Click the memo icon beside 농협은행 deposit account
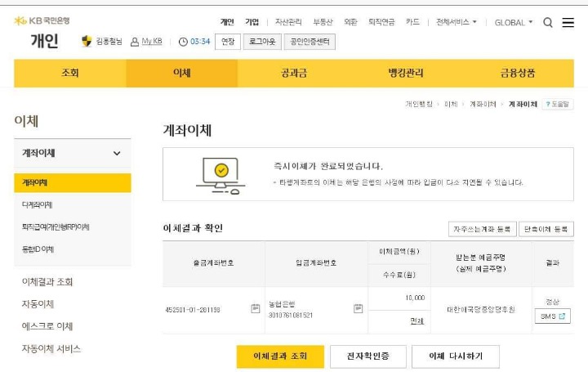The width and height of the screenshot is (588, 372). [358, 308]
